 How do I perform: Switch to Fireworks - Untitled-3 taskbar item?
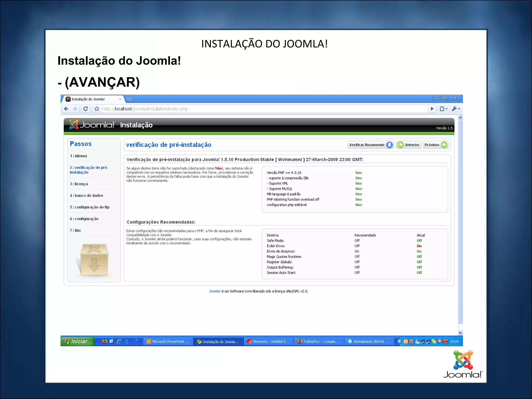click(x=269, y=342)
